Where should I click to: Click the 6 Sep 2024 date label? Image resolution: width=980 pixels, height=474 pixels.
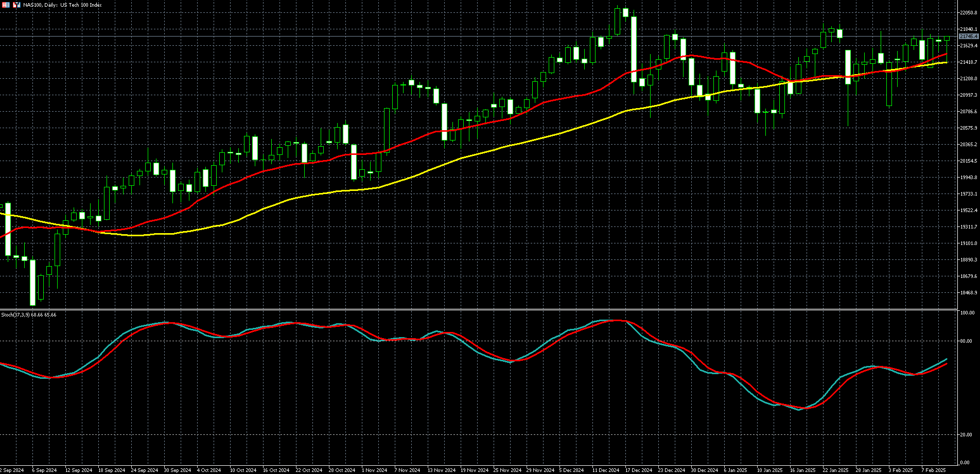tap(44, 470)
